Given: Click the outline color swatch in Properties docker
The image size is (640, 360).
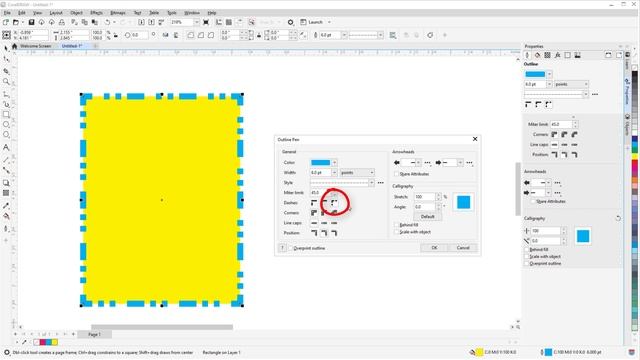Looking at the screenshot, I should (535, 74).
